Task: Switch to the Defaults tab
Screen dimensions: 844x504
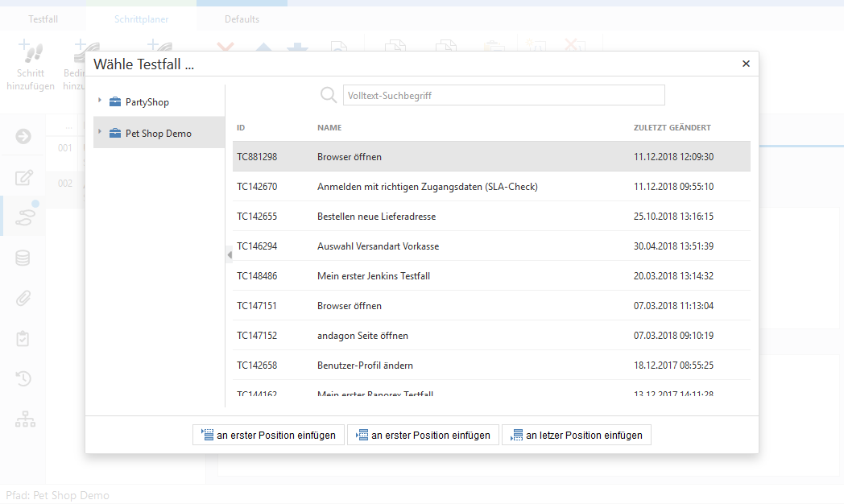Action: click(242, 19)
